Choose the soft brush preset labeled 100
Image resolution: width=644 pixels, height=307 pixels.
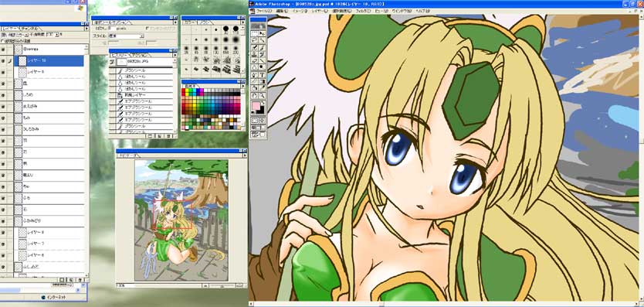(216, 49)
